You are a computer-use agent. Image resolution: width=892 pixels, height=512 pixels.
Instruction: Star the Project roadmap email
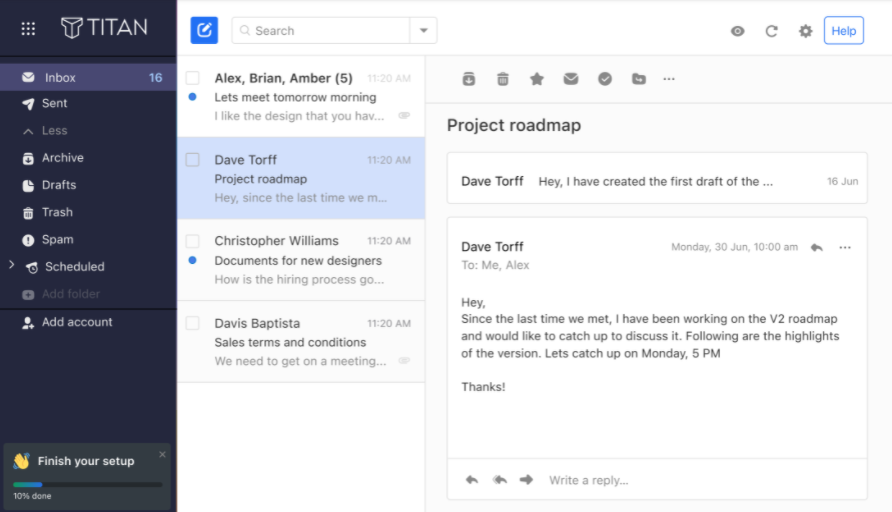tap(536, 79)
